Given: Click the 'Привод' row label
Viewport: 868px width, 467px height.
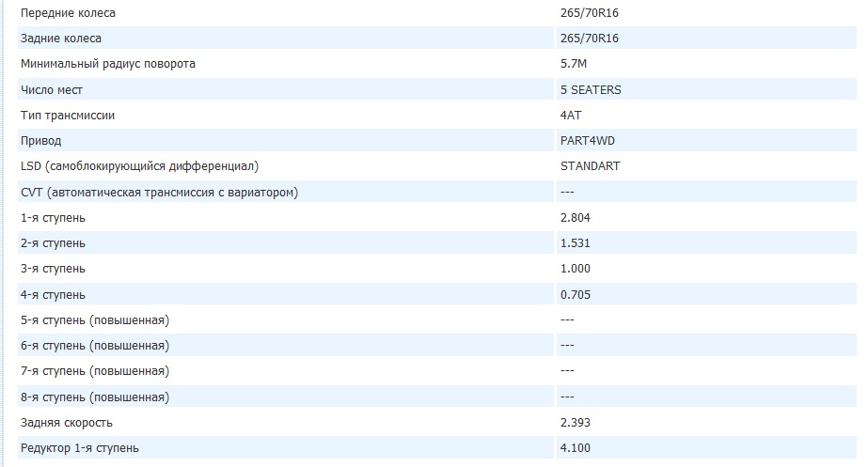Looking at the screenshot, I should [40, 141].
